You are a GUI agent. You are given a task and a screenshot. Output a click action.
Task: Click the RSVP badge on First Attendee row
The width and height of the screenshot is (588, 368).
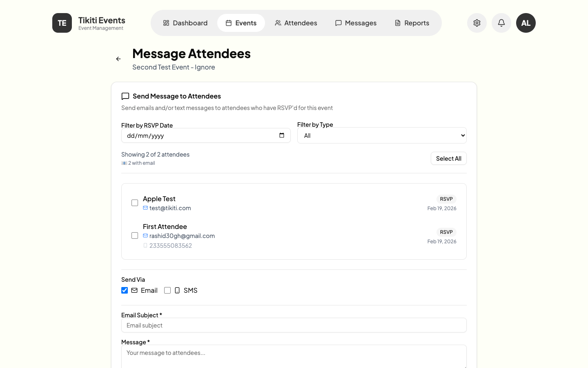(446, 232)
